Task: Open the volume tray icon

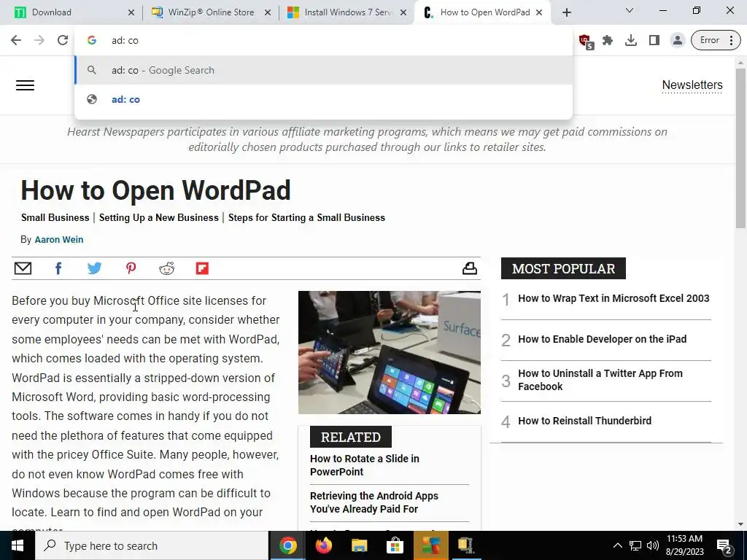Action: [x=653, y=545]
